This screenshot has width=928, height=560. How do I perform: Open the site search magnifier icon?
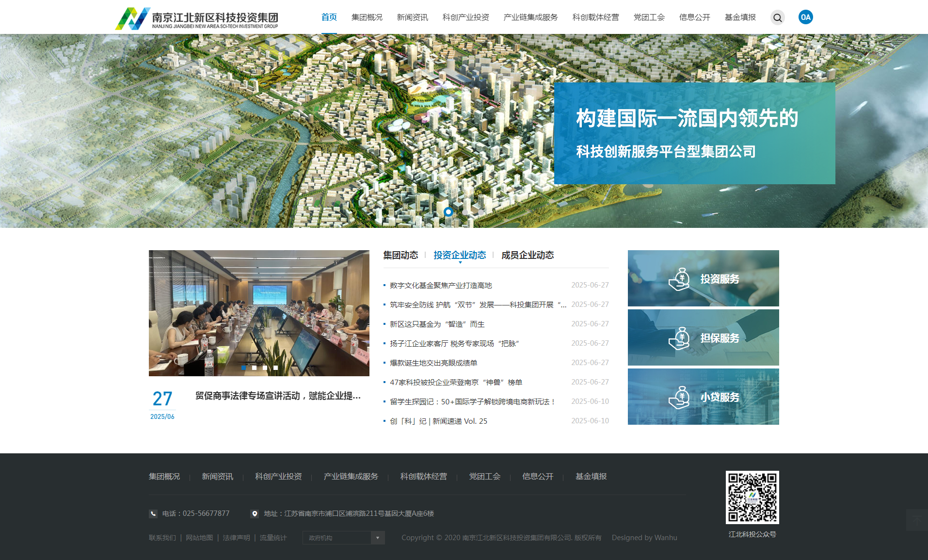pos(777,17)
